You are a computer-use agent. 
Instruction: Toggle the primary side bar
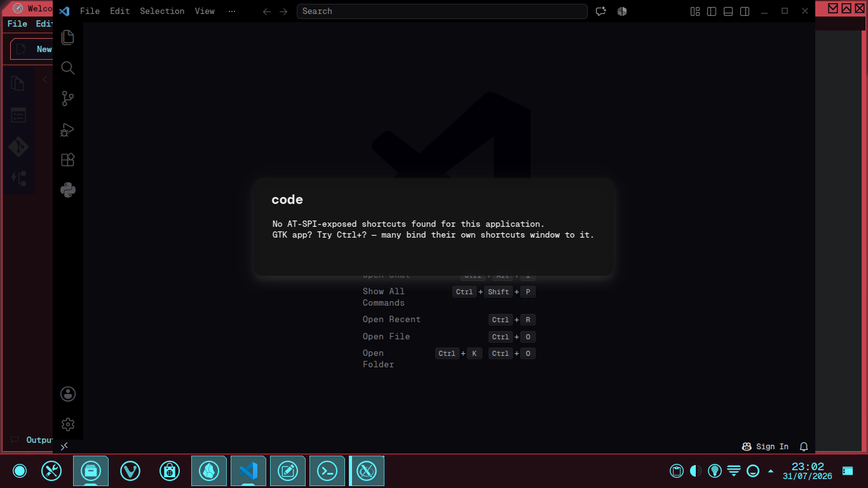[712, 11]
